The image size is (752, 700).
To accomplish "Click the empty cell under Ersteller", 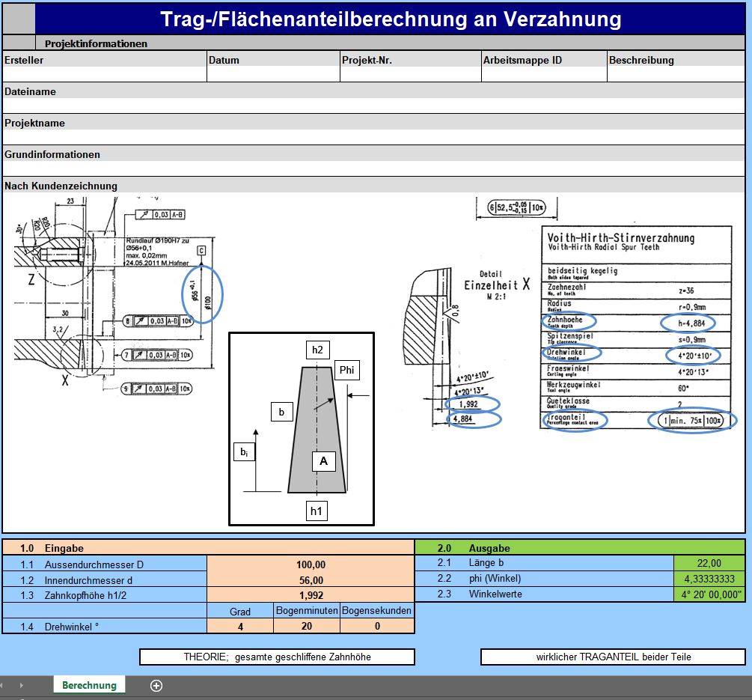I will (103, 75).
